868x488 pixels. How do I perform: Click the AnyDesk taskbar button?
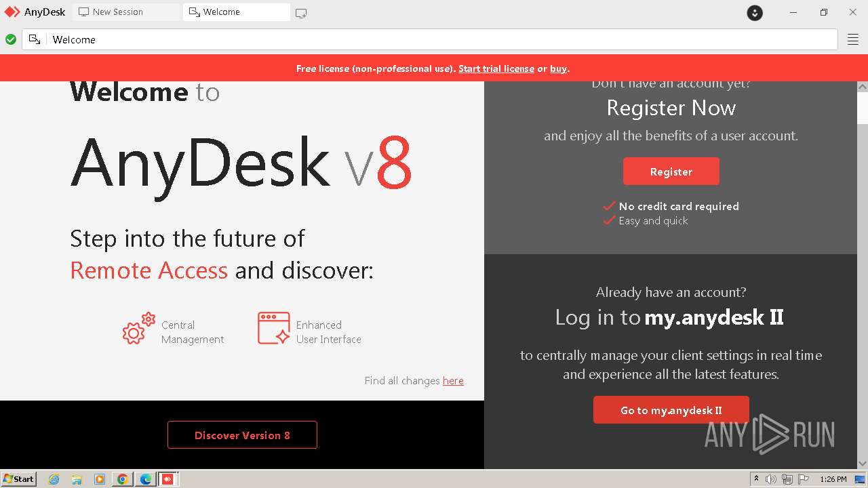[x=167, y=479]
